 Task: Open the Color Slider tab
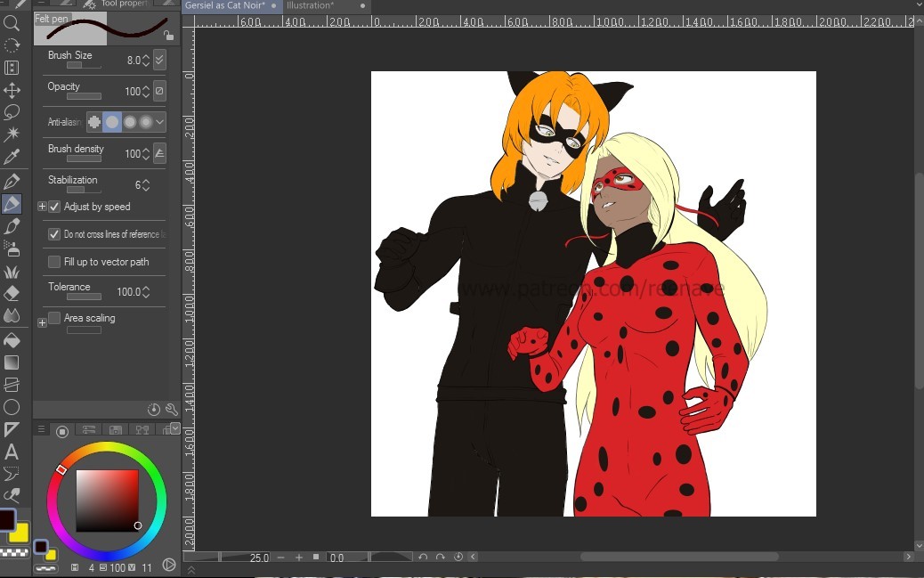[89, 430]
